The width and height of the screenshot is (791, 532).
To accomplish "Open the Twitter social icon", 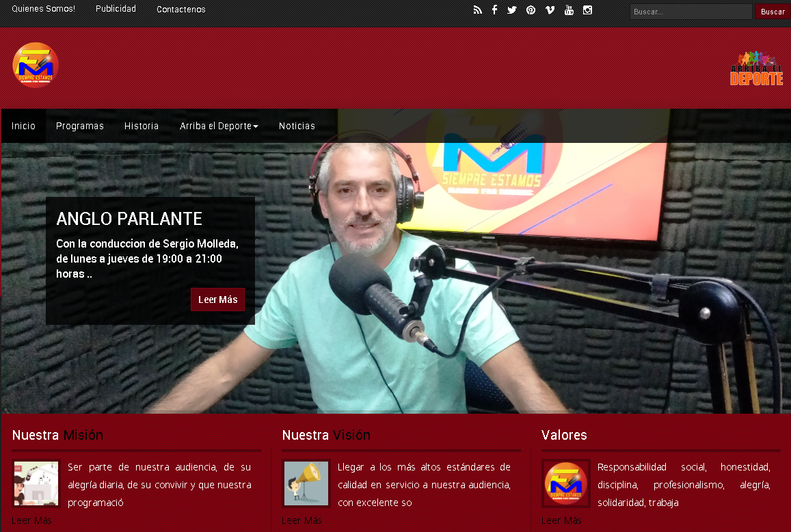I will (511, 10).
